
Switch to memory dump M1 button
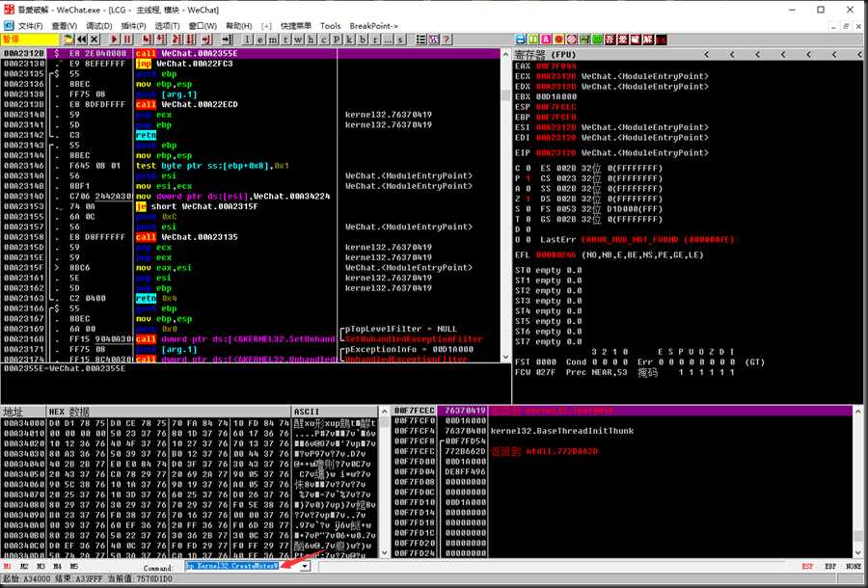pyautogui.click(x=7, y=567)
